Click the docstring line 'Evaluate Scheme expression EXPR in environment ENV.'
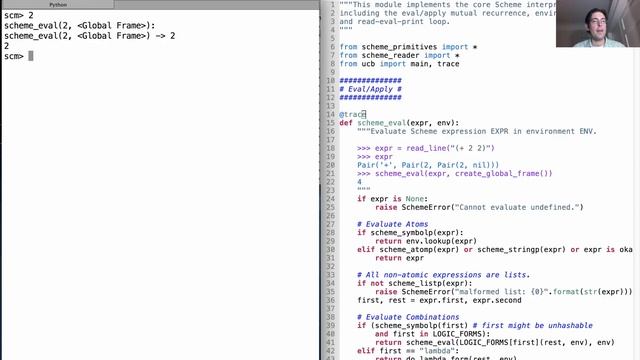Image resolution: width=640 pixels, height=360 pixels. [x=477, y=131]
